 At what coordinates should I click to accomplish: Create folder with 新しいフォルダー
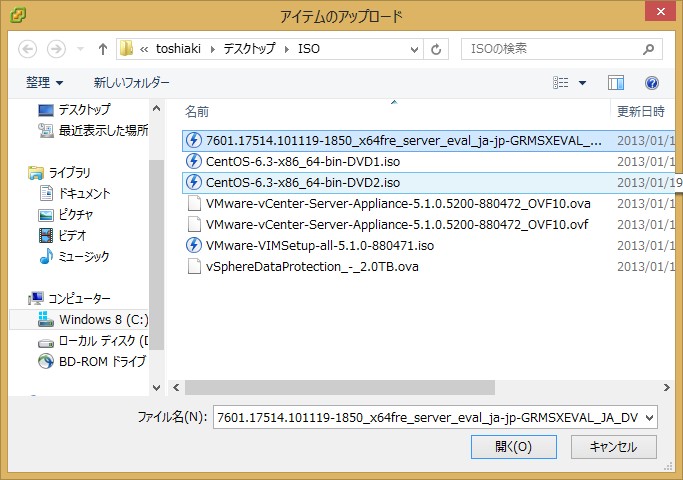pyautogui.click(x=132, y=82)
